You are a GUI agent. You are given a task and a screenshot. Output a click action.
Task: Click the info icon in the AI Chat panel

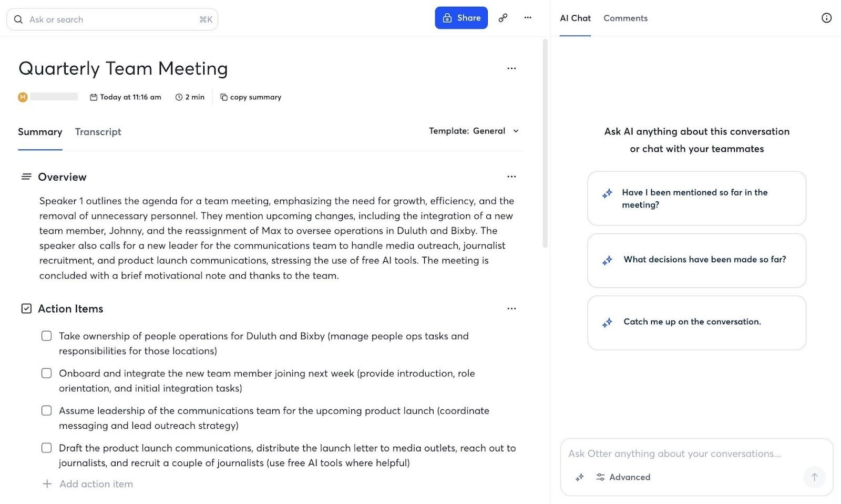[x=826, y=17]
